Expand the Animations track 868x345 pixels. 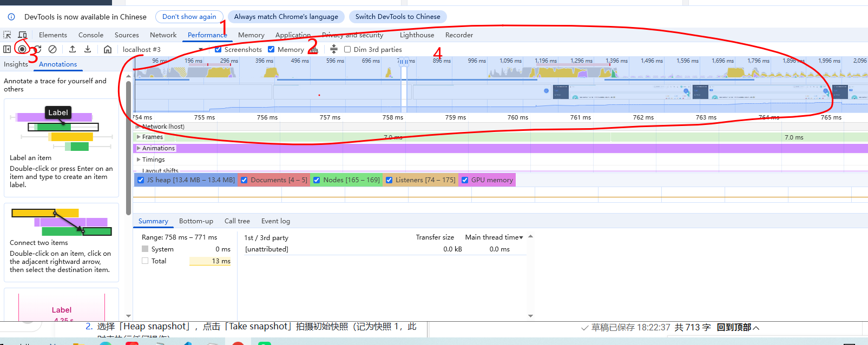tap(139, 148)
